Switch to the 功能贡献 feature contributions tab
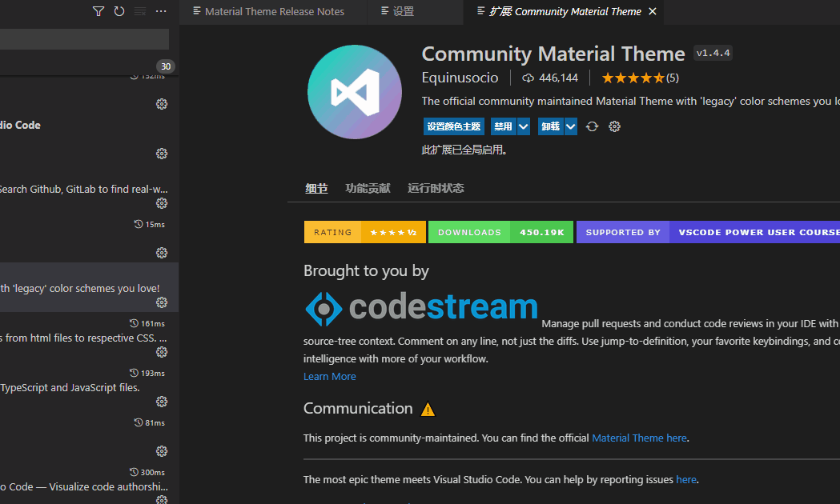840x504 pixels. (368, 188)
